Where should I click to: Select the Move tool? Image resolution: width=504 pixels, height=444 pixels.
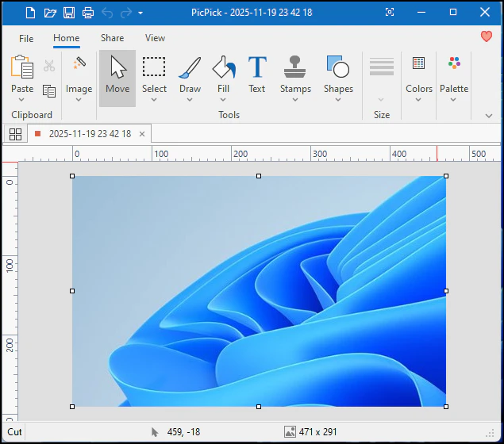coord(117,76)
